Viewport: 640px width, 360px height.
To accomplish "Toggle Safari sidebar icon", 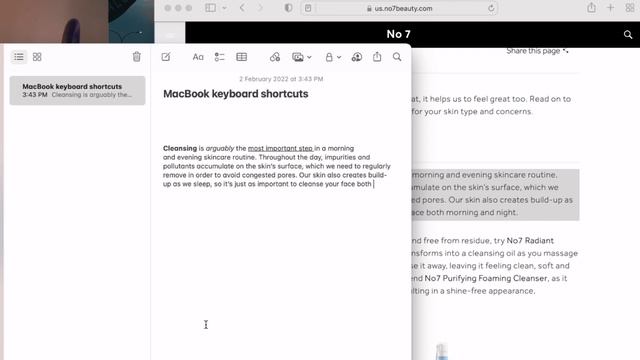I will coord(211,8).
